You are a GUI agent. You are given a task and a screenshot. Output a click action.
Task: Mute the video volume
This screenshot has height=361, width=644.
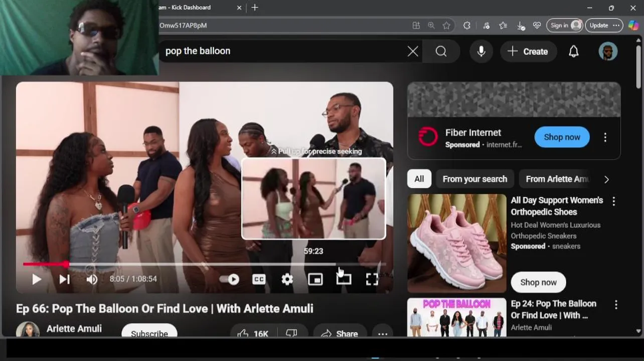[92, 279]
